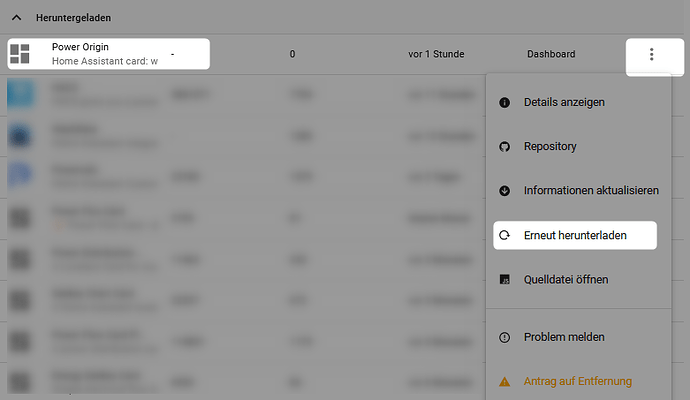
Task: Choose Problem melden in the menu
Action: 579,337
